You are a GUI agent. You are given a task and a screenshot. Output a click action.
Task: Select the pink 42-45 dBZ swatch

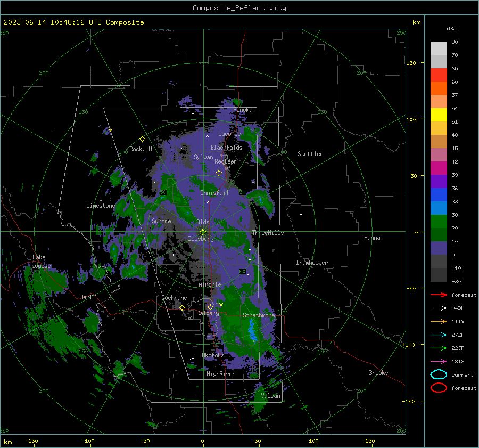click(439, 154)
